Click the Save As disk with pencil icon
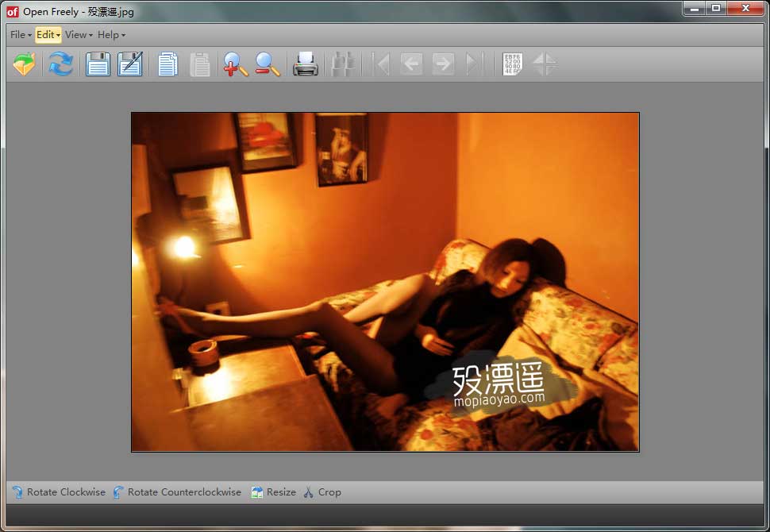This screenshot has width=770, height=532. (x=130, y=64)
